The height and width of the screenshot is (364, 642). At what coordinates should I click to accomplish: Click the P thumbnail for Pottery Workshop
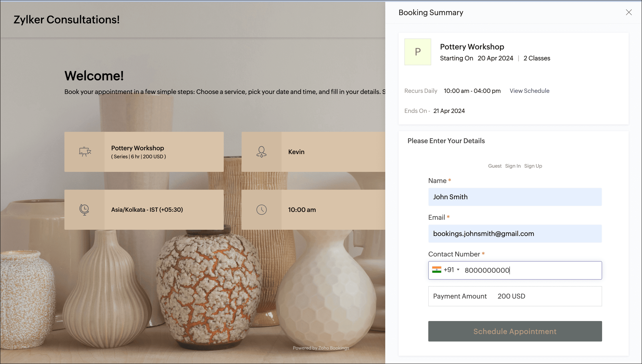point(418,52)
